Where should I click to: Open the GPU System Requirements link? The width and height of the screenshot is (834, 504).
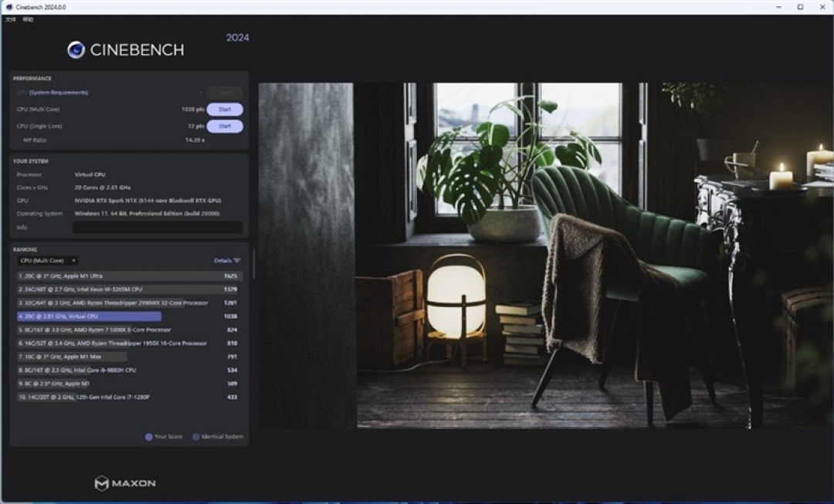click(59, 93)
